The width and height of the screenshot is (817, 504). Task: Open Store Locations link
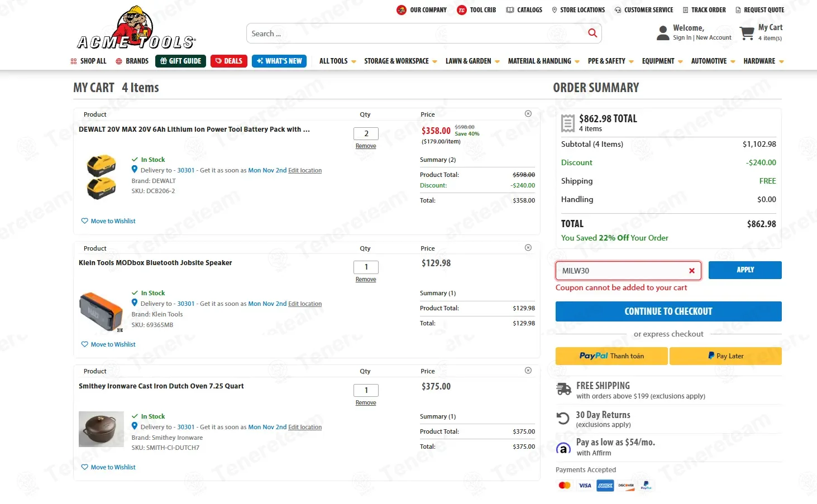pyautogui.click(x=578, y=10)
